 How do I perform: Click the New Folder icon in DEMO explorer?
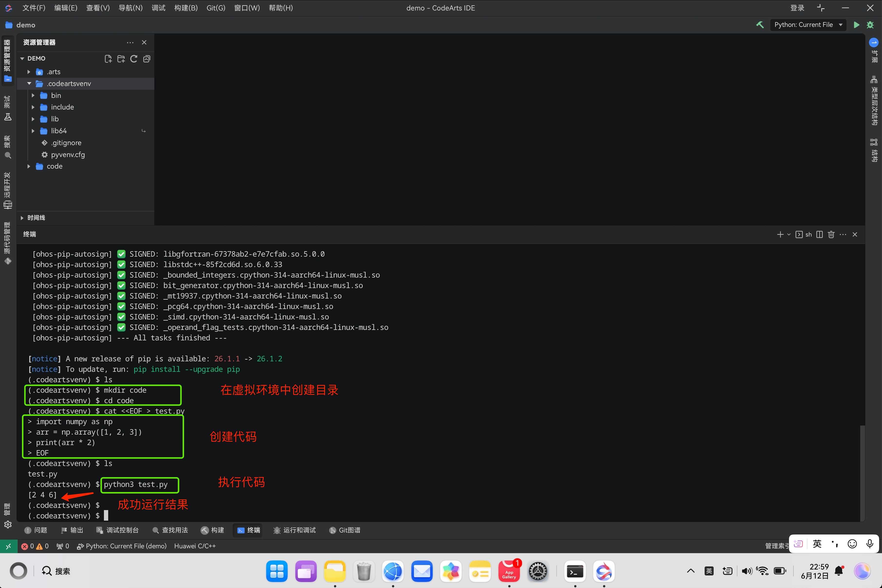(x=121, y=59)
